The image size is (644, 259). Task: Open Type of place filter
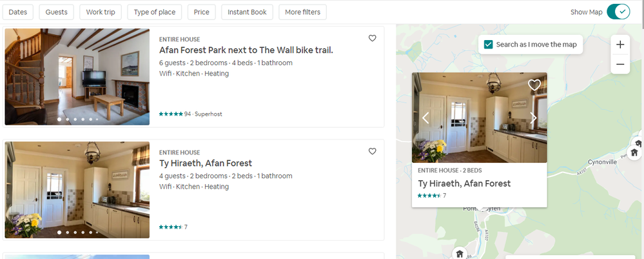coord(155,12)
